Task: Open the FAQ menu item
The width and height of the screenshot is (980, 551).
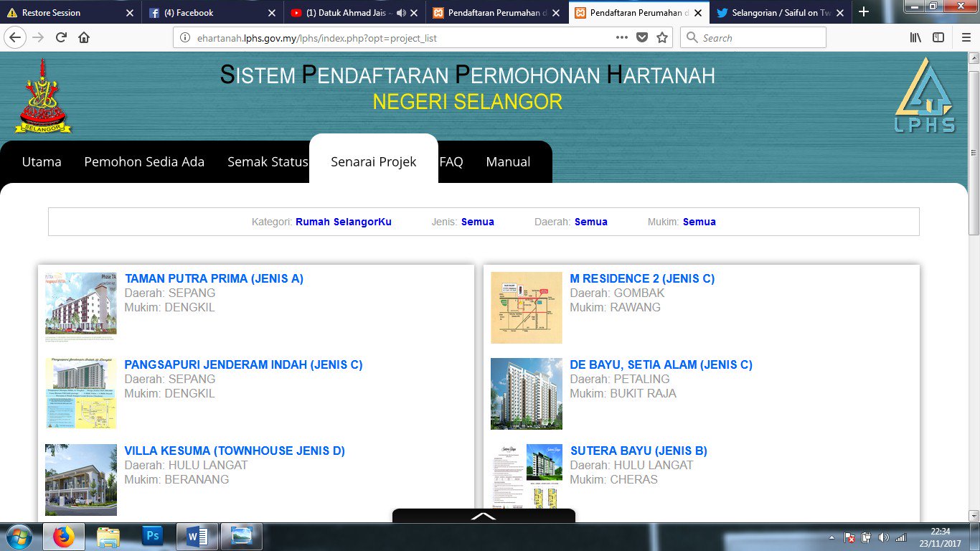Action: pyautogui.click(x=451, y=162)
